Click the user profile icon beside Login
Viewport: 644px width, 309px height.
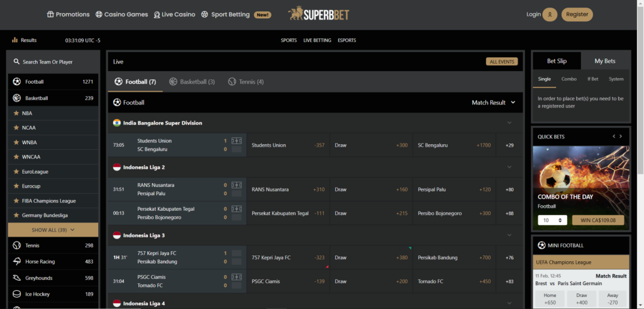(x=550, y=14)
